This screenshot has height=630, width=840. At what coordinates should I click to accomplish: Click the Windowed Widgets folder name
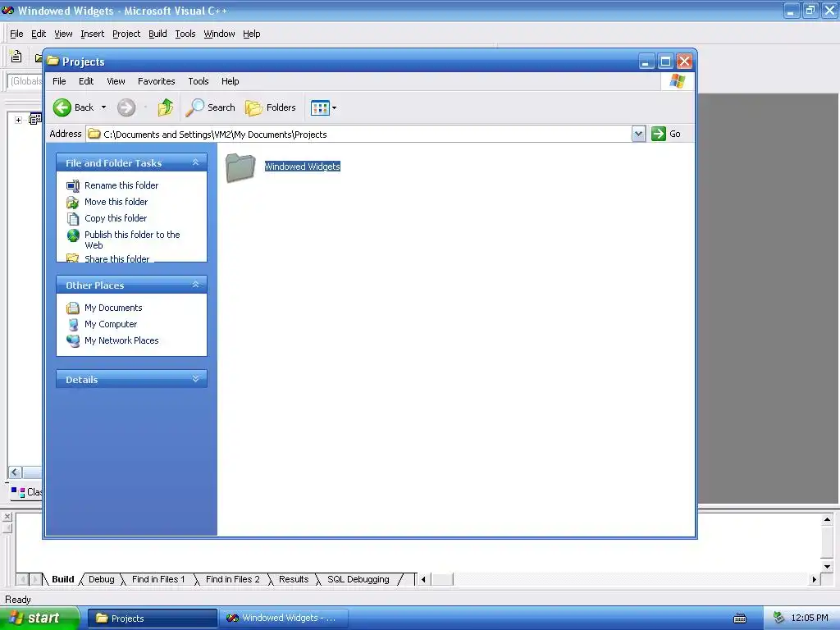[303, 167]
